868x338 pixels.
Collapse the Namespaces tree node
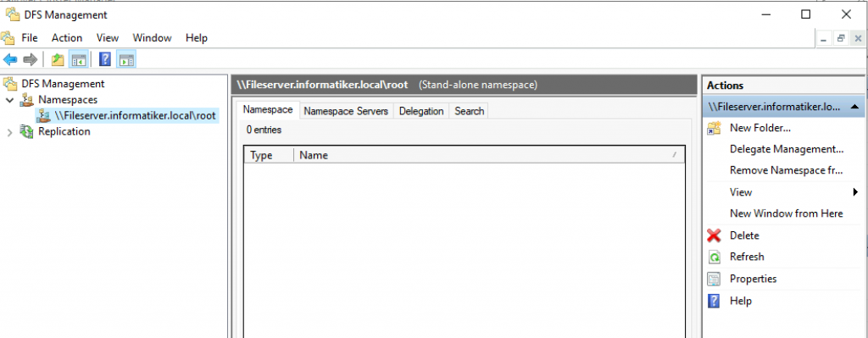[10, 100]
